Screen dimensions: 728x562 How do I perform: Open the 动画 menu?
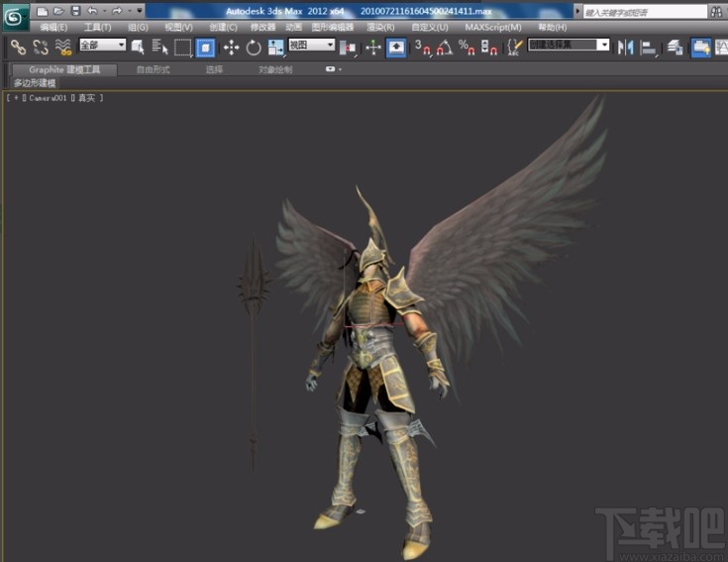(x=293, y=28)
